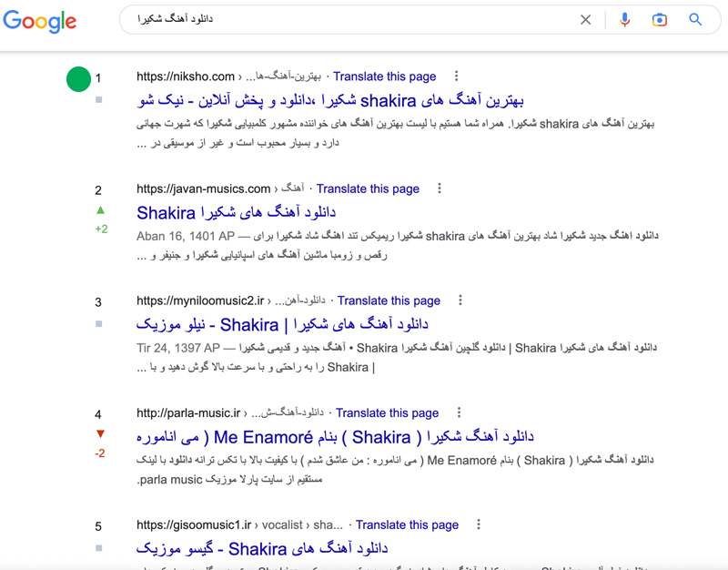This screenshot has height=570, width=728.
Task: Click the -2 rank change value
Action: pyautogui.click(x=100, y=453)
